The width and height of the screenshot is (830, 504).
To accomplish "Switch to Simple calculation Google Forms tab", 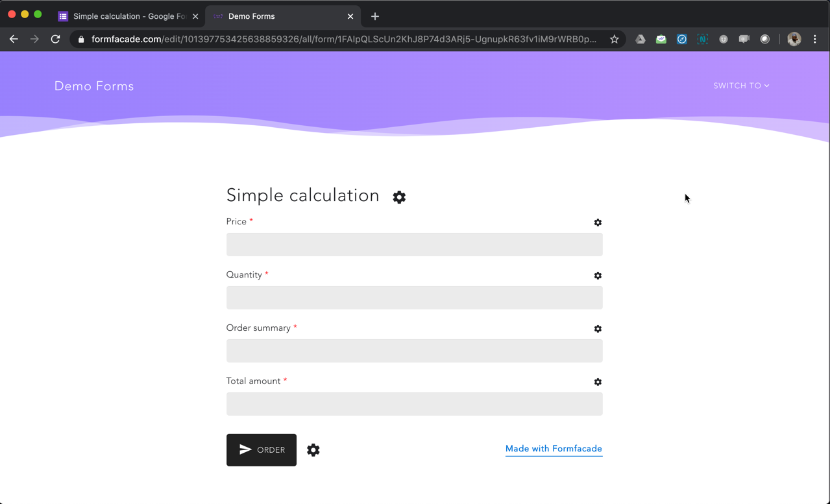I will coord(128,16).
